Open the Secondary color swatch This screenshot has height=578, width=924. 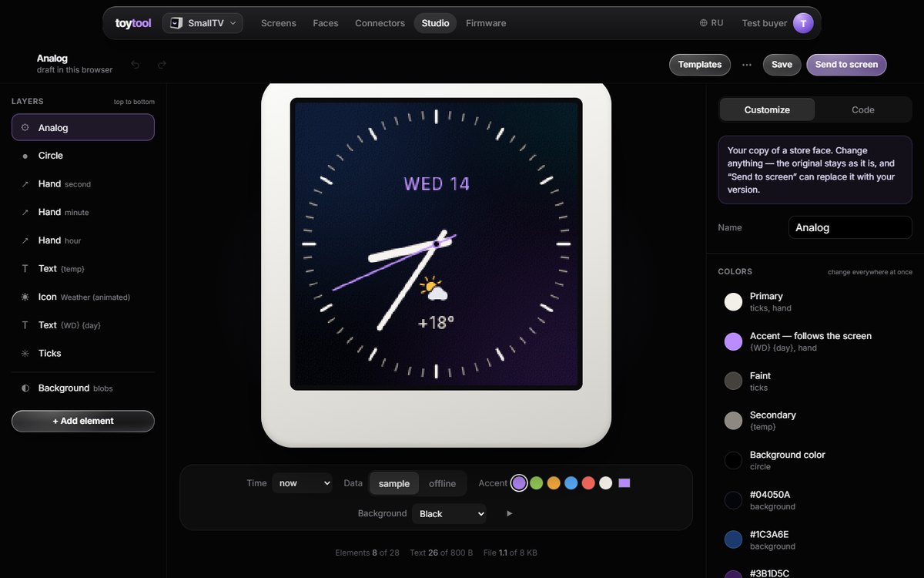[733, 421]
